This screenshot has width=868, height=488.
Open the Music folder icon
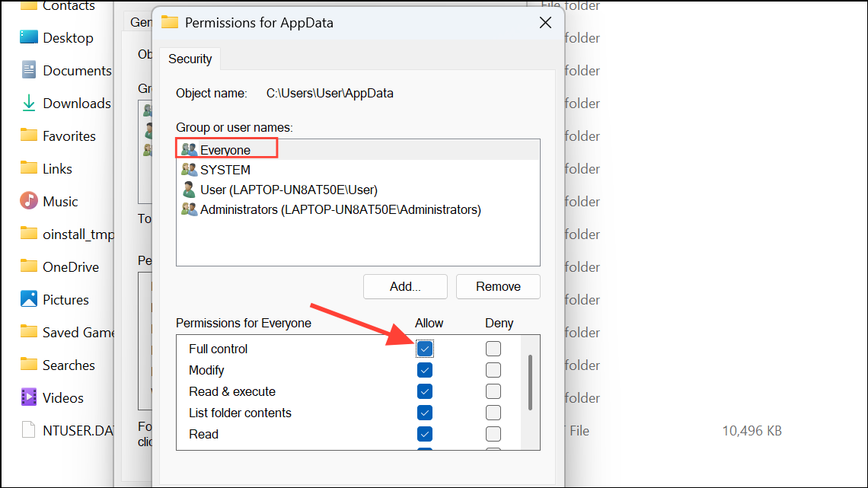pos(29,201)
